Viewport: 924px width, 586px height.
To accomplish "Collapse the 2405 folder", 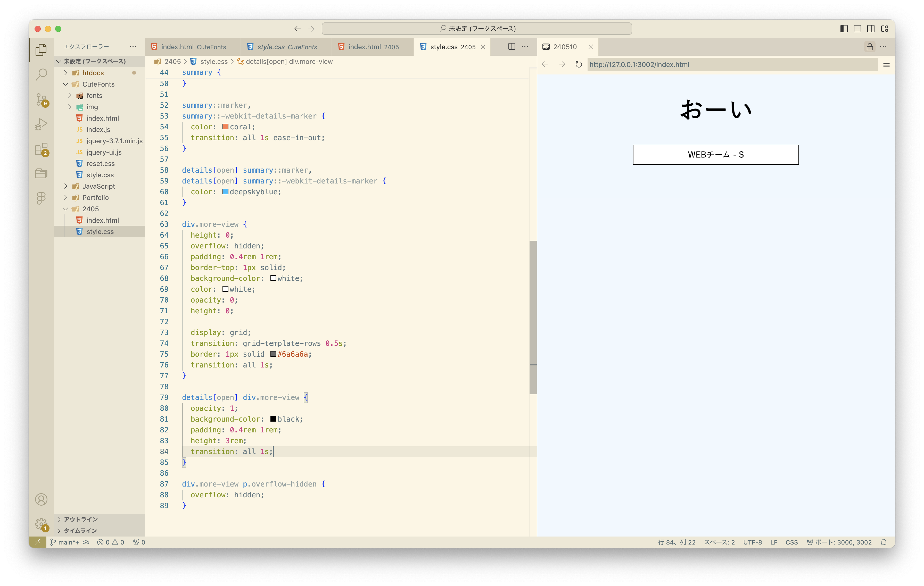I will coord(99,209).
